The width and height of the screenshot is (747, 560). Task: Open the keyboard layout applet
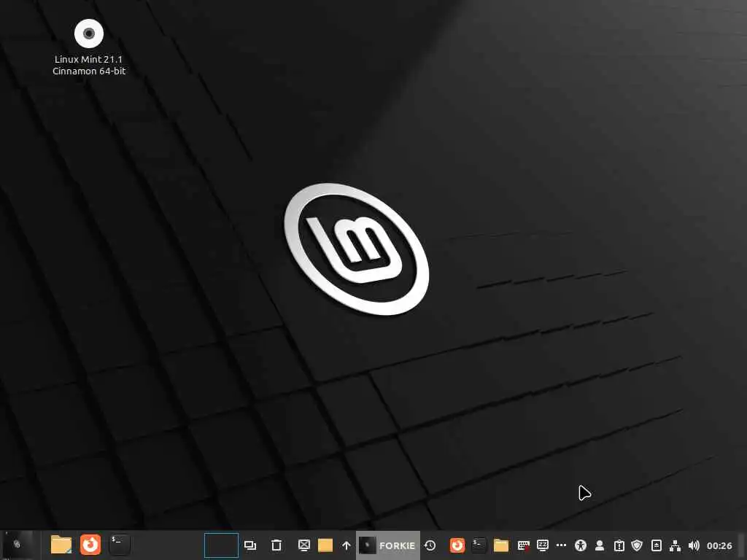[x=524, y=545]
